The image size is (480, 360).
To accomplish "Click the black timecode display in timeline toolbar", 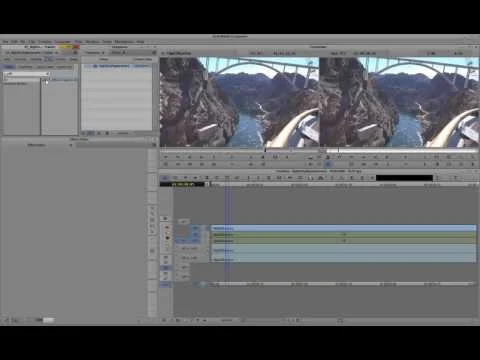I will 404,178.
